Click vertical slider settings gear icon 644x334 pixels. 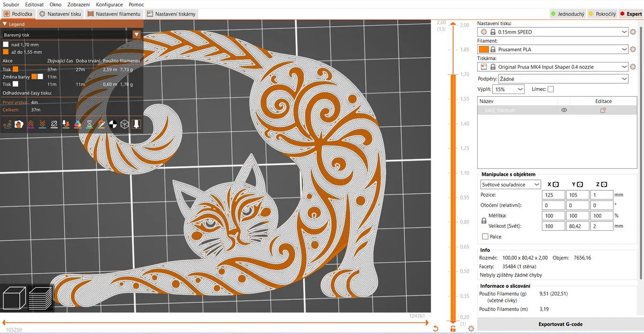point(471,329)
